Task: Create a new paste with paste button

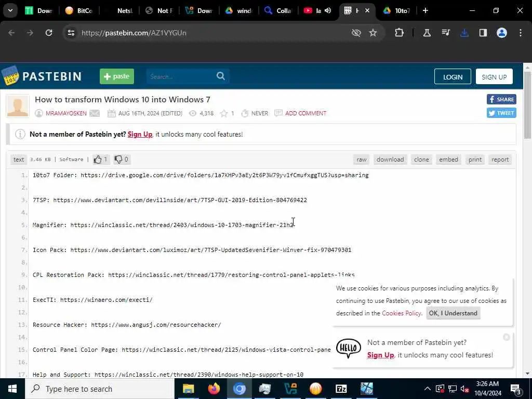Action: click(117, 76)
